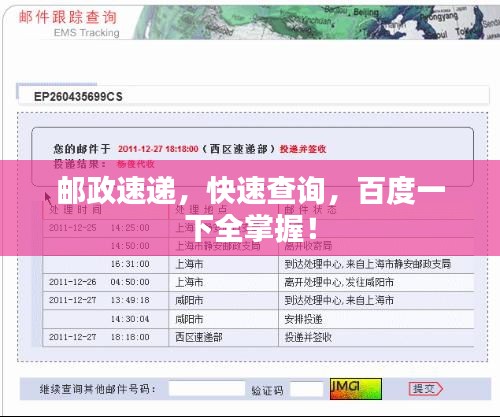Click the 西区速递部 text in summary box
500x417 pixels.
[x=238, y=149]
